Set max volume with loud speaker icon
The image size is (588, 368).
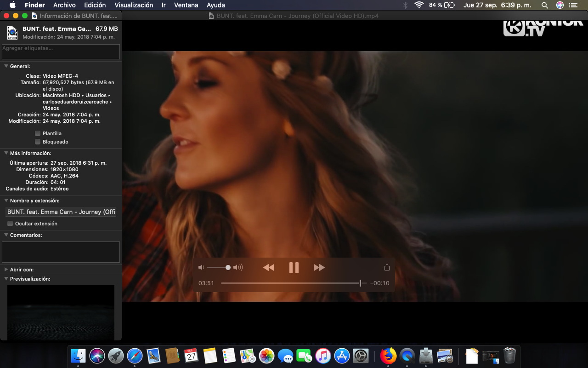(238, 267)
